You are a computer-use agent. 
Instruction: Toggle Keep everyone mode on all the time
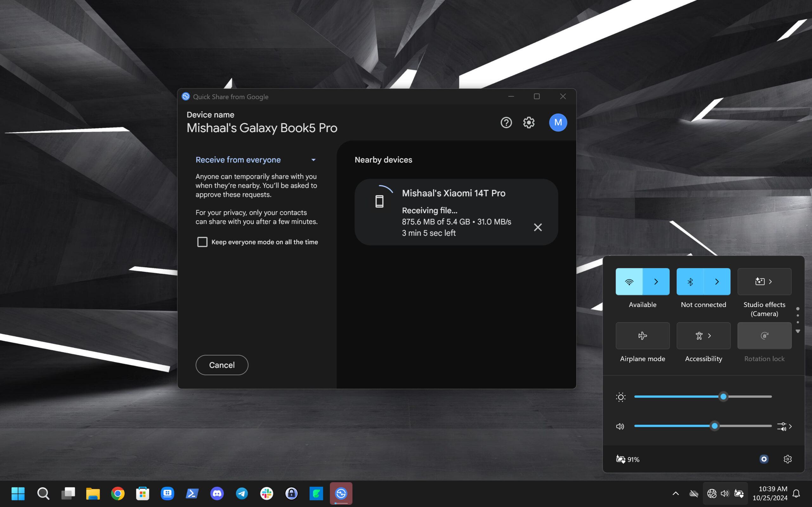(x=202, y=242)
